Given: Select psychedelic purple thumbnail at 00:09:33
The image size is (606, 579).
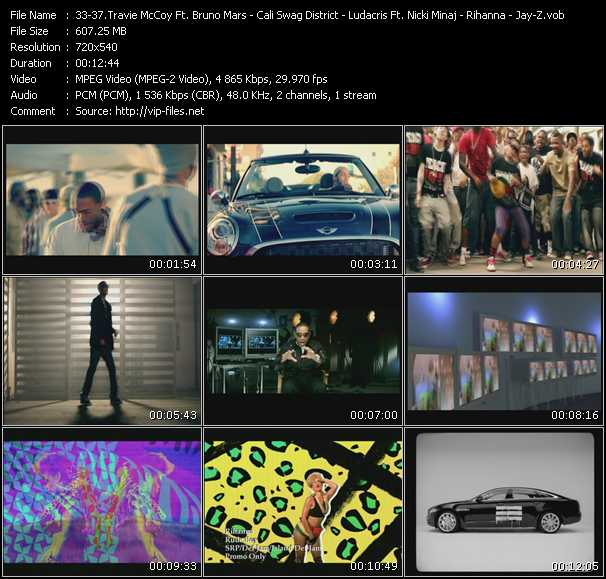Looking at the screenshot, I should [x=102, y=502].
